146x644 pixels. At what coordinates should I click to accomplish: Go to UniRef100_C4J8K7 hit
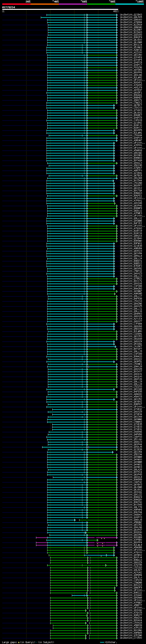pos(131,347)
